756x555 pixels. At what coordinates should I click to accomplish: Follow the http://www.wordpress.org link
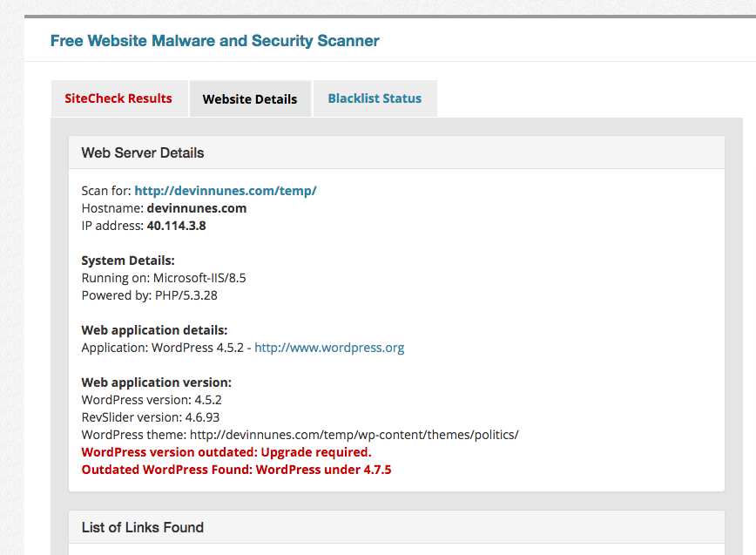(x=329, y=348)
